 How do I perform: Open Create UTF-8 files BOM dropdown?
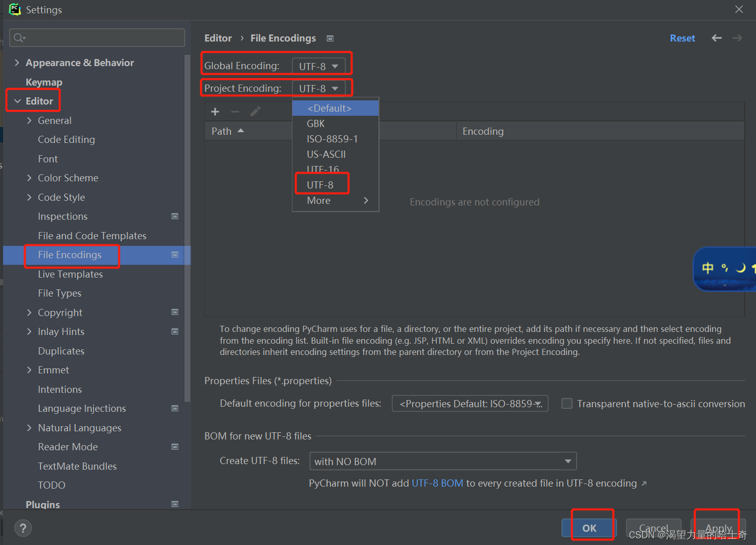[443, 461]
